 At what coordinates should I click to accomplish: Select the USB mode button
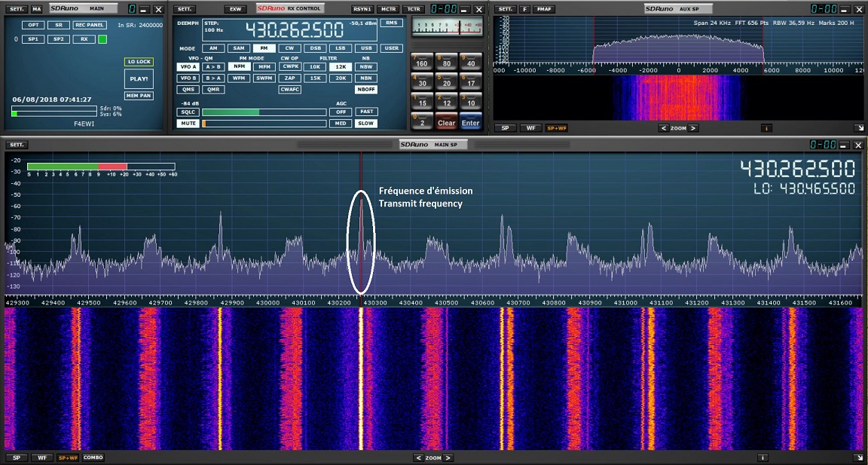[x=366, y=48]
